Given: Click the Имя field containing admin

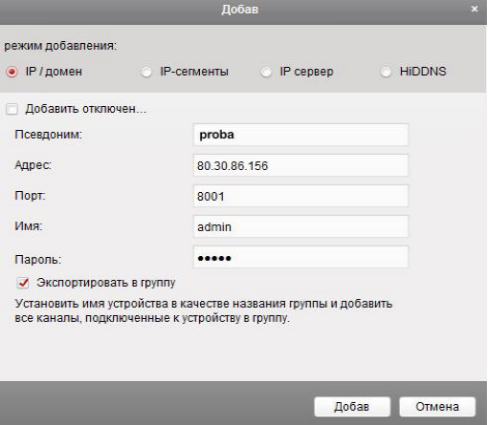Looking at the screenshot, I should [300, 227].
